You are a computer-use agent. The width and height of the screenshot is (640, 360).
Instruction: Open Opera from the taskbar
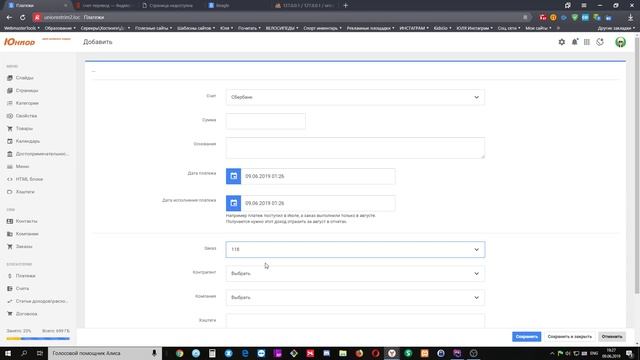pyautogui.click(x=376, y=353)
